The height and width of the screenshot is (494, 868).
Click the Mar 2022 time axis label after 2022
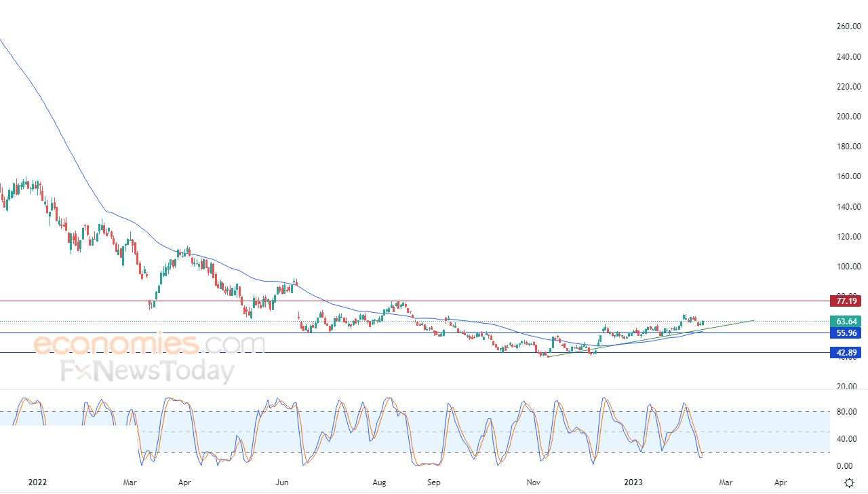pos(130,482)
